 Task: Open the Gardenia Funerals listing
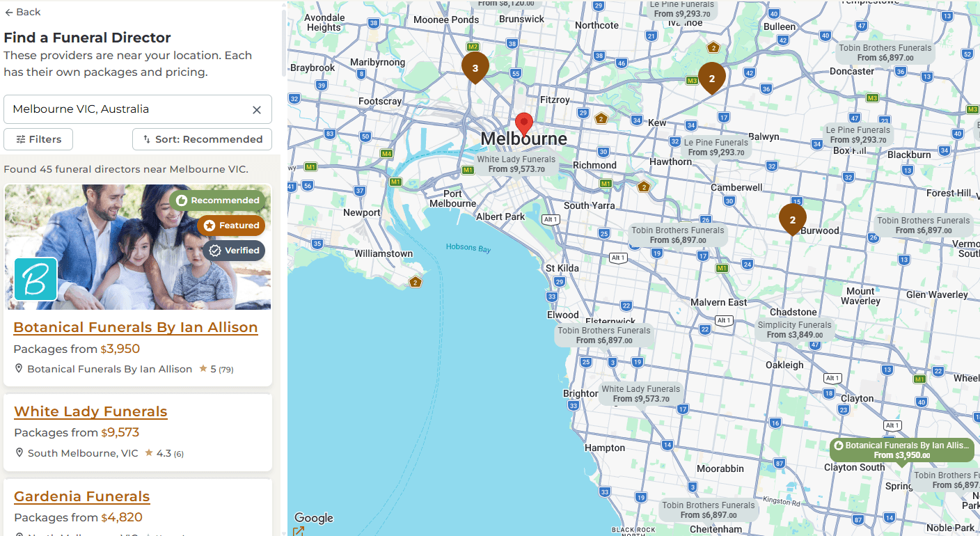(x=82, y=496)
